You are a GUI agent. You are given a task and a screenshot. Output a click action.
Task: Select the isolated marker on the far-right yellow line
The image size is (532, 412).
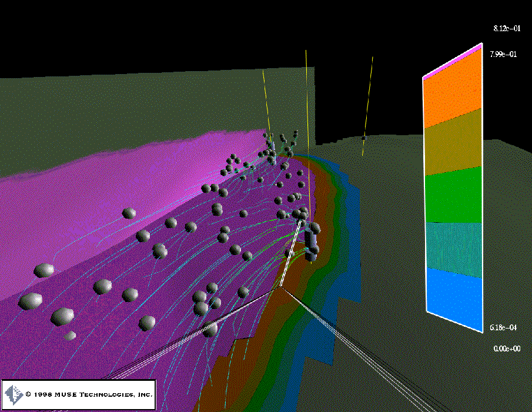pyautogui.click(x=364, y=138)
